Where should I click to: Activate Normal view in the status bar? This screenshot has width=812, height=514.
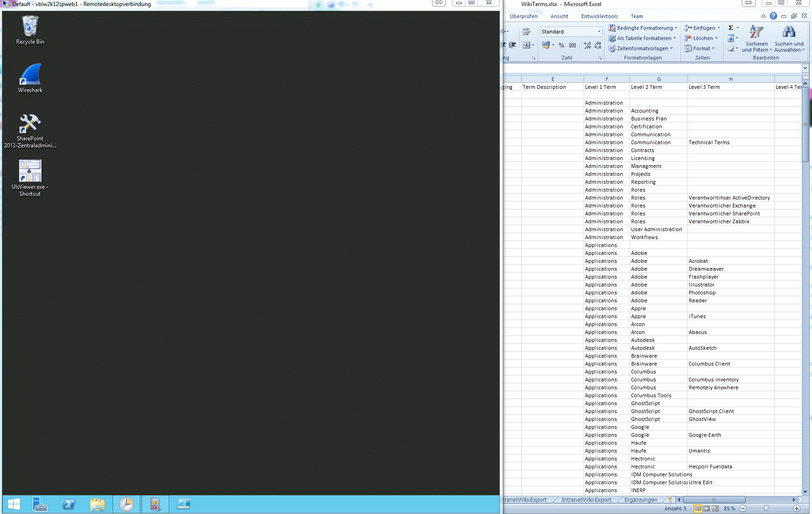[698, 508]
